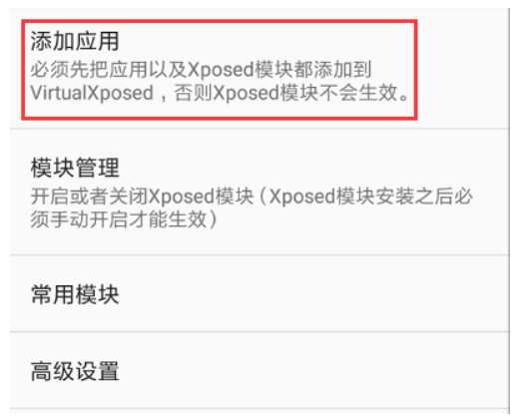
Task: Open the 添加应用 menu entry
Action: click(260, 69)
